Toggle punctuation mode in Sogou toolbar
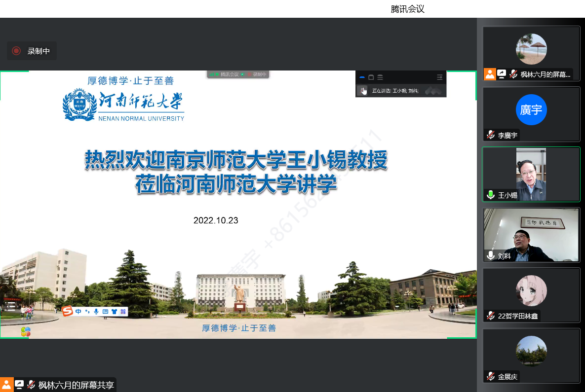The width and height of the screenshot is (585, 392). point(87,311)
